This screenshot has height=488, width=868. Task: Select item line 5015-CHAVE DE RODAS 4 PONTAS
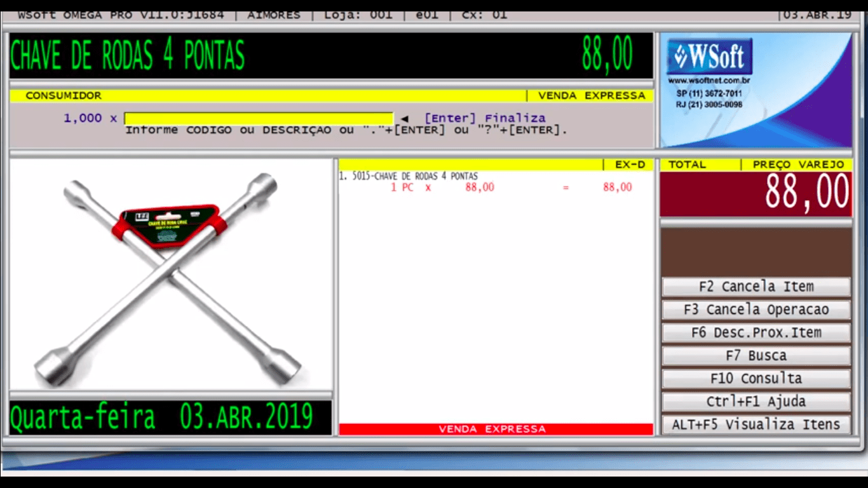pyautogui.click(x=409, y=176)
